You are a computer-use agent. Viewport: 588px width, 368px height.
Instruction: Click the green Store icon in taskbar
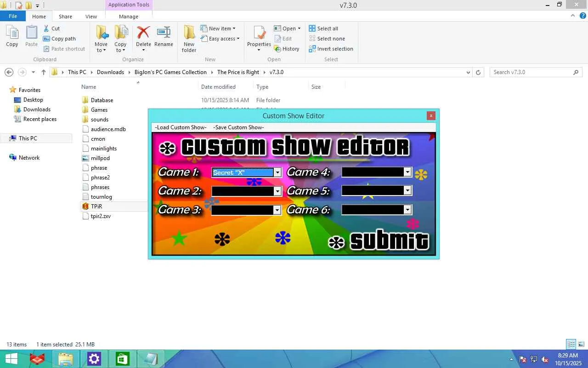[123, 359]
